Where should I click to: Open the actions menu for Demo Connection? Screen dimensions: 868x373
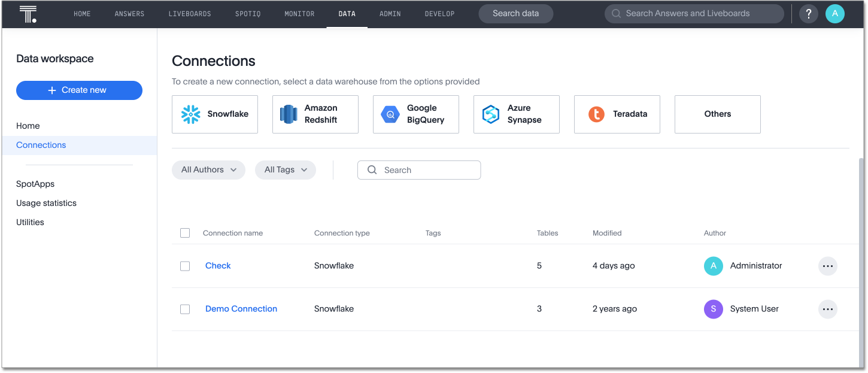[828, 309]
